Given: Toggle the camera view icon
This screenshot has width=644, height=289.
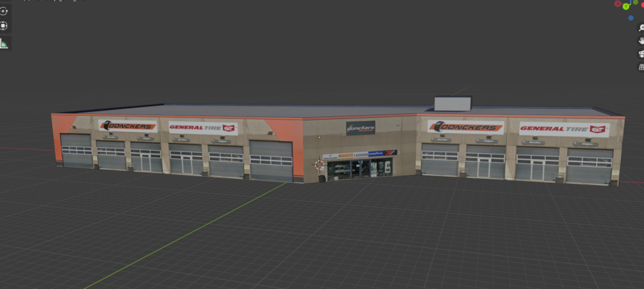Looking at the screenshot, I should pos(641,53).
